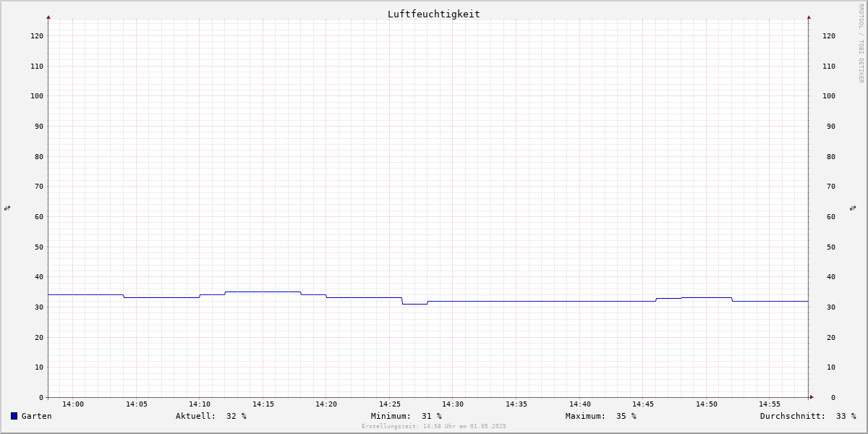Click the 14:40 time axis label
This screenshot has height=434, width=868.
click(x=580, y=404)
